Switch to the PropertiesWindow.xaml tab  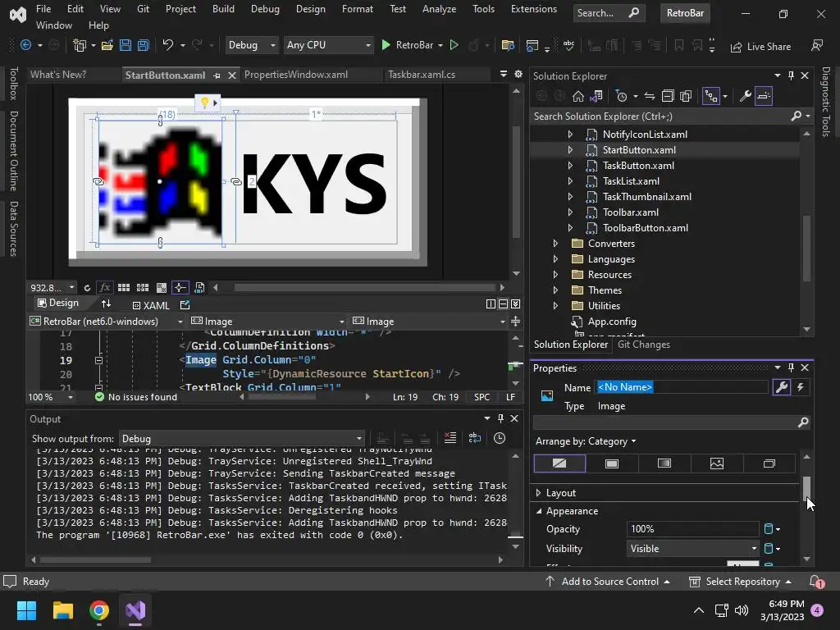click(295, 75)
